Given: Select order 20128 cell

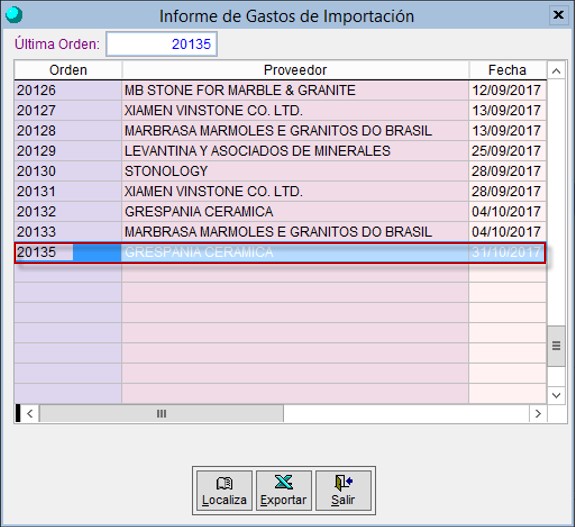Looking at the screenshot, I should point(68,131).
